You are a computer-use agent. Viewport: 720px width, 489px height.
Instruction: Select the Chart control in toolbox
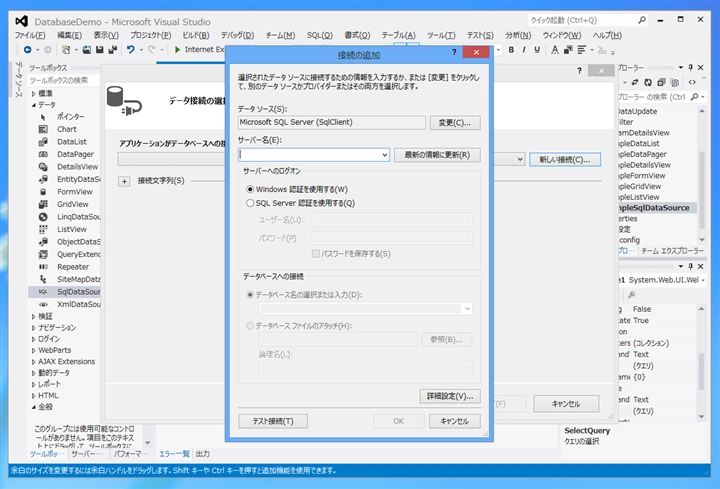point(67,129)
